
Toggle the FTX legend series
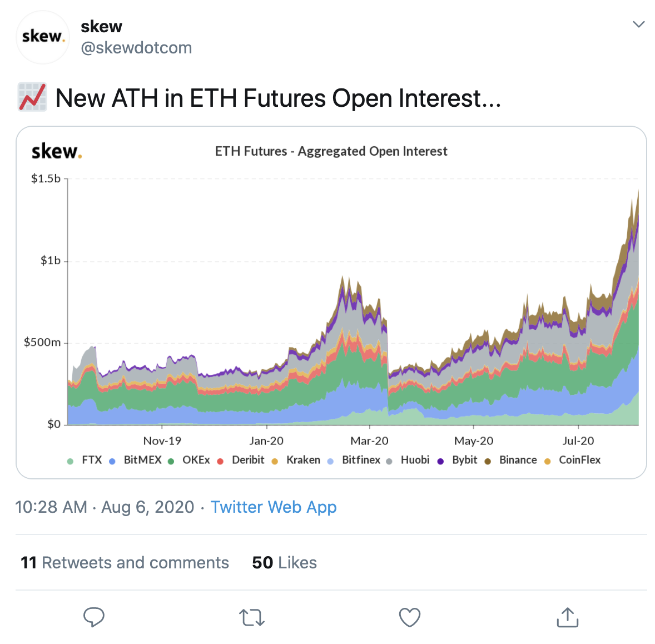tap(91, 460)
